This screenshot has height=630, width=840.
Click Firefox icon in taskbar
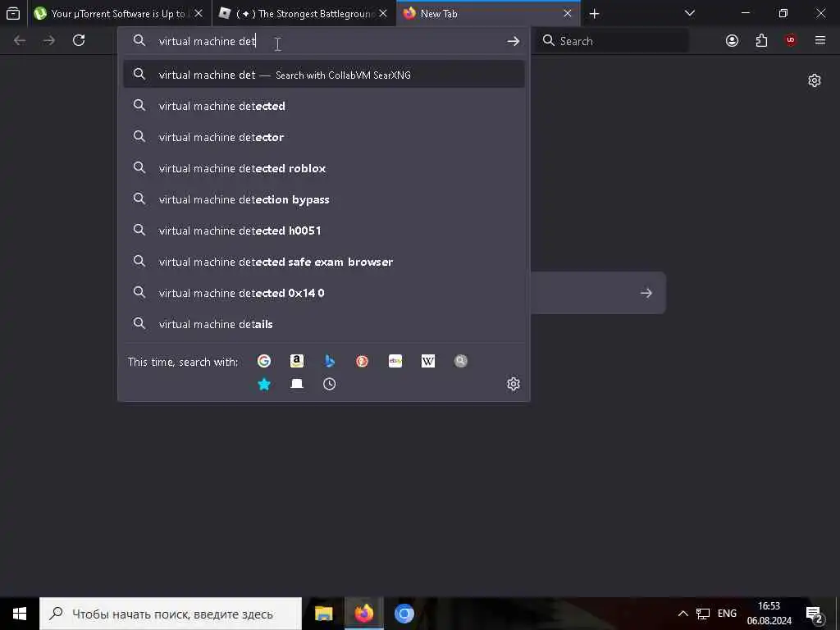coord(363,614)
